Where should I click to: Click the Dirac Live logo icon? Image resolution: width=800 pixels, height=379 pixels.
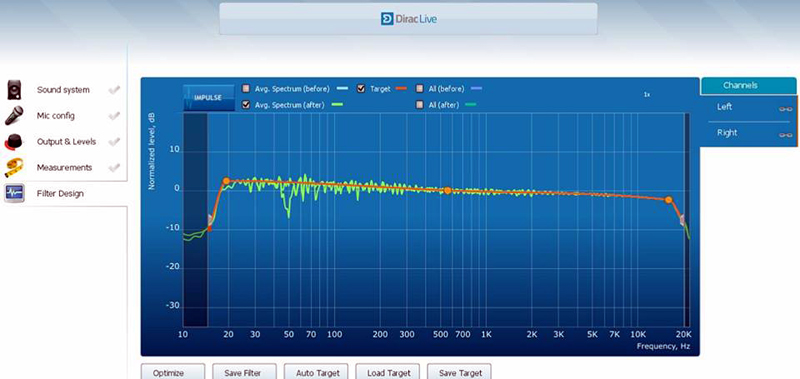coord(387,19)
